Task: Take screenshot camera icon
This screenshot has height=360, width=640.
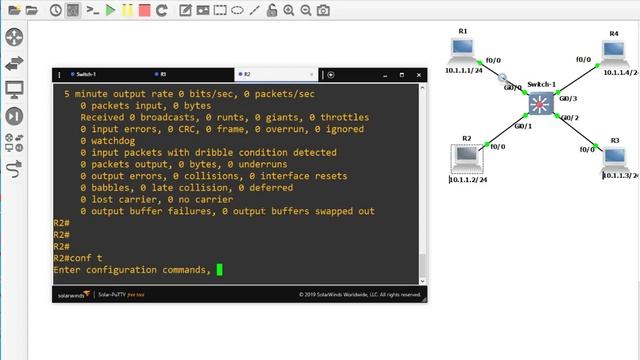Action: (323, 10)
